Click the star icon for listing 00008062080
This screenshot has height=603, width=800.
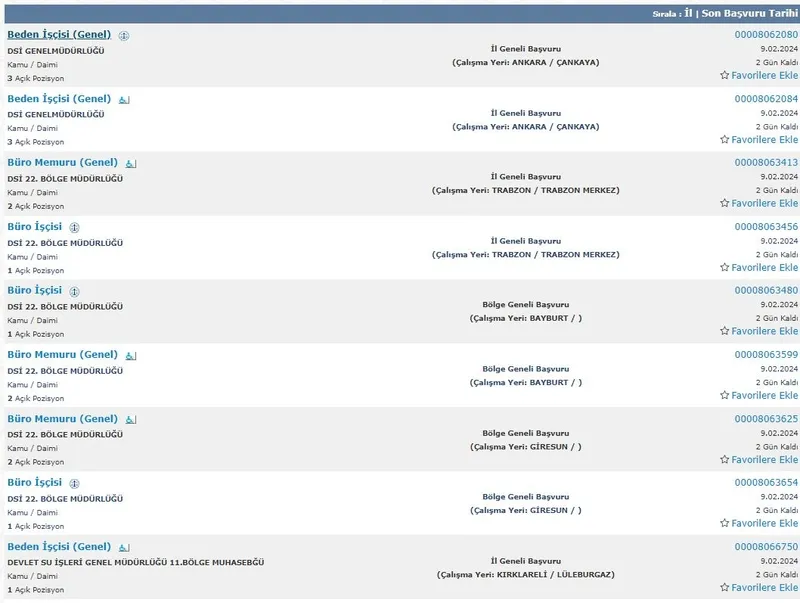pos(724,75)
